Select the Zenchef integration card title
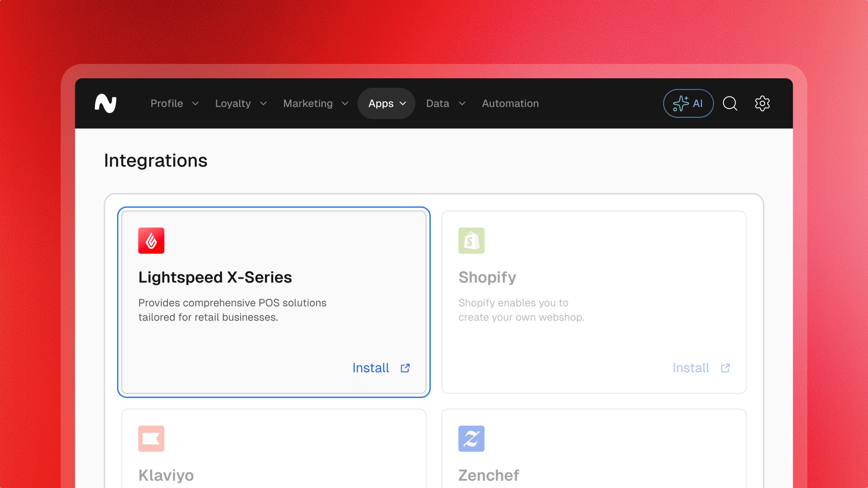The image size is (868, 488). point(489,475)
